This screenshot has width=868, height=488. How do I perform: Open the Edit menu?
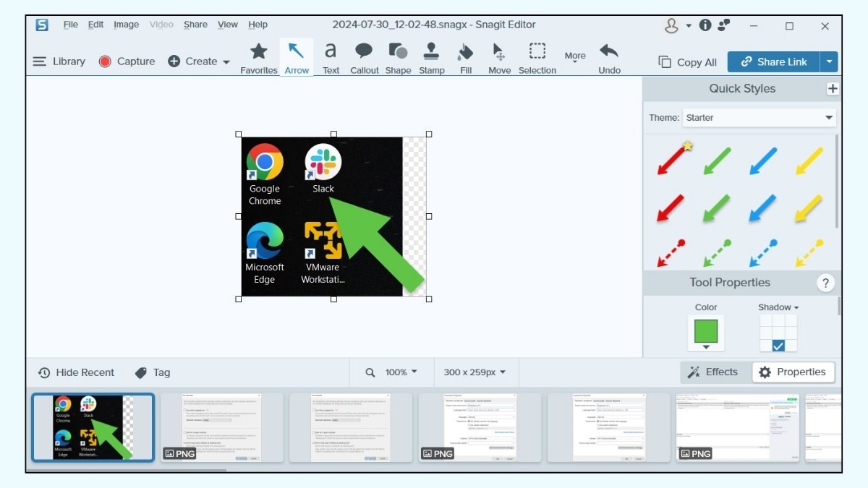point(95,25)
